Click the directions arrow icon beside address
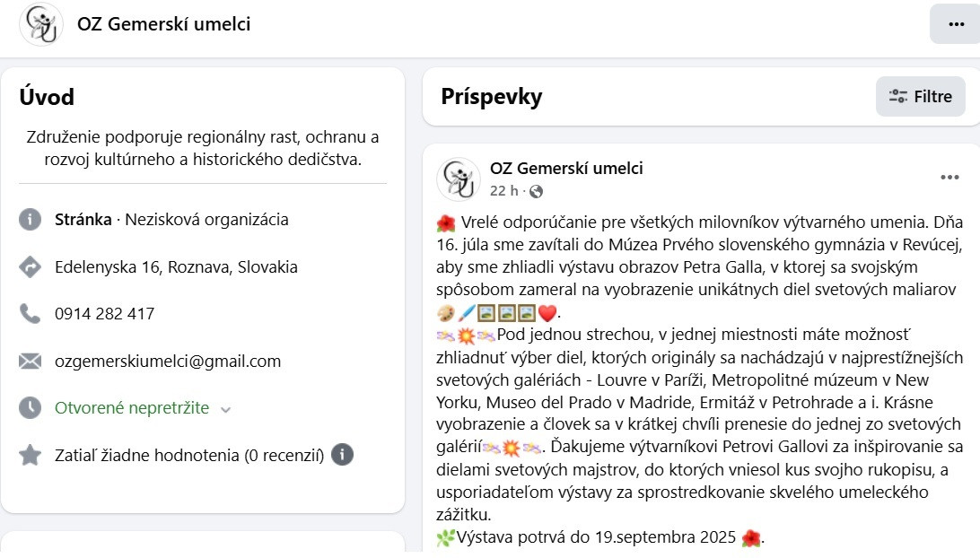Viewport: 980px width, 558px height. 31,267
